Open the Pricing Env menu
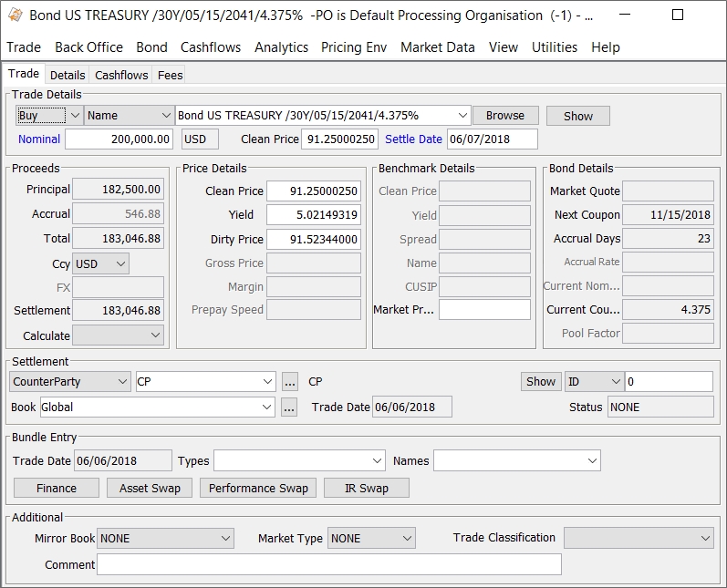Screen dimensions: 727x588 354,47
